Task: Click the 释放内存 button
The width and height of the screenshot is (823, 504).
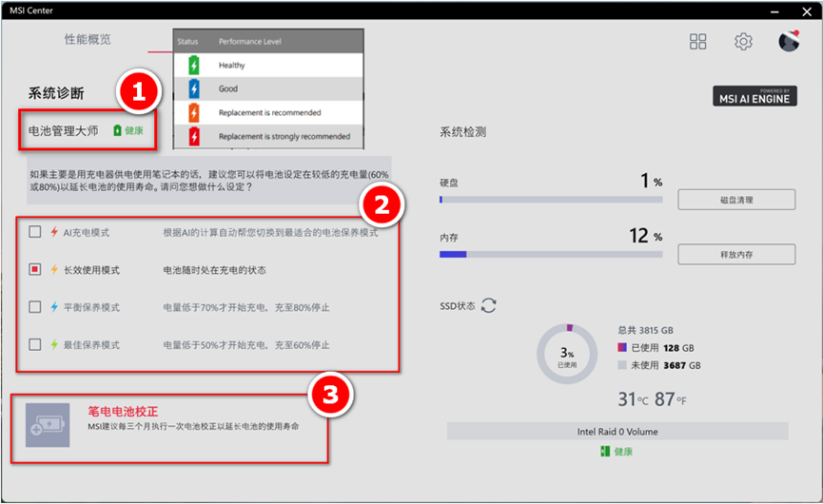Action: (x=735, y=254)
